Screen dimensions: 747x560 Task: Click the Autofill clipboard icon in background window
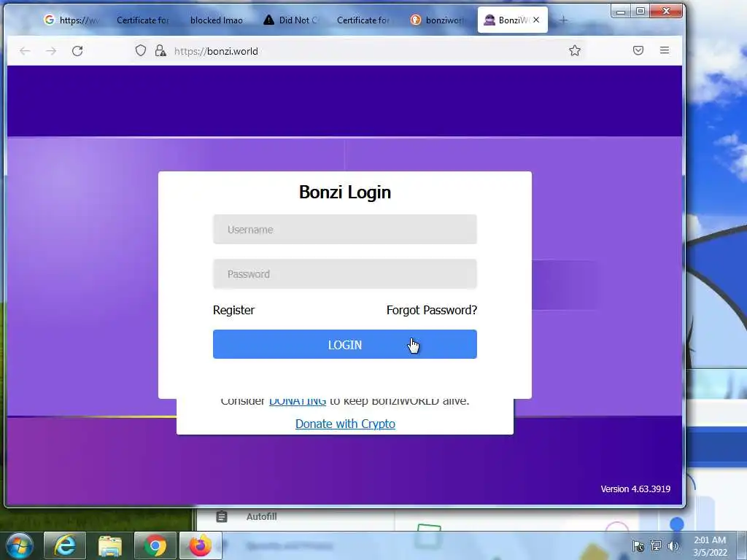tap(222, 516)
